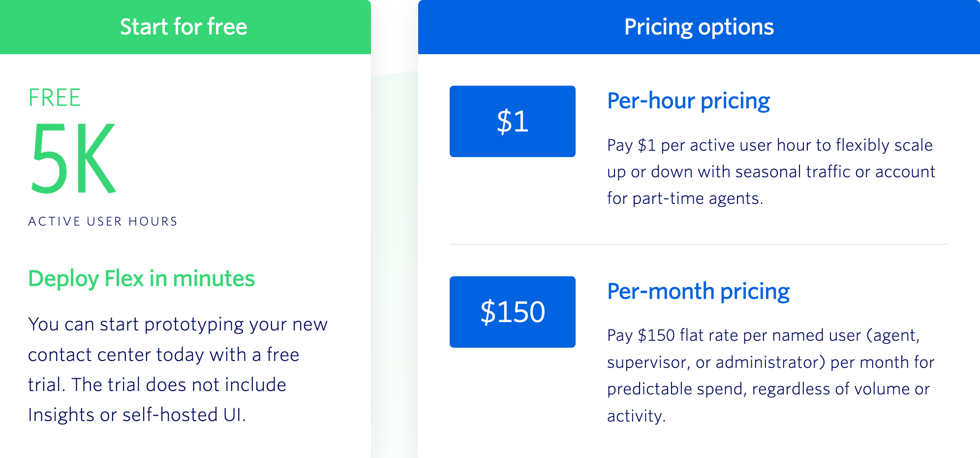The image size is (980, 458).
Task: Click the text 'Insights or self-hosted UI'
Action: click(x=135, y=415)
